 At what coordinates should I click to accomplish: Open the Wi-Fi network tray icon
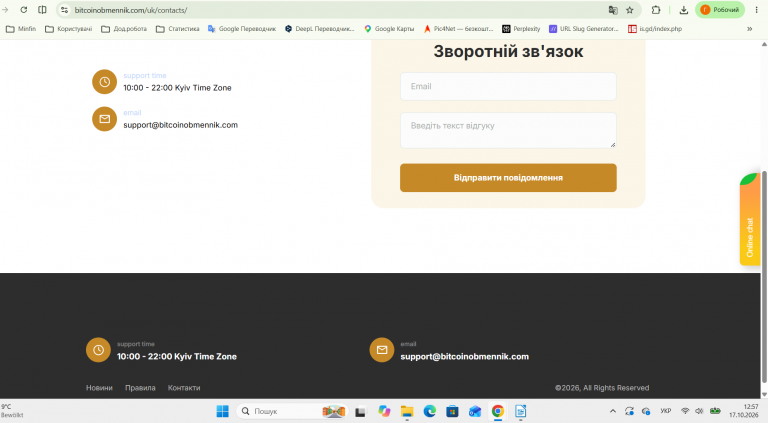click(685, 411)
